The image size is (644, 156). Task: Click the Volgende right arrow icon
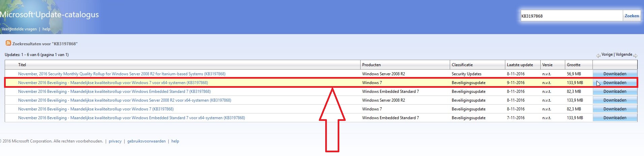click(x=635, y=56)
